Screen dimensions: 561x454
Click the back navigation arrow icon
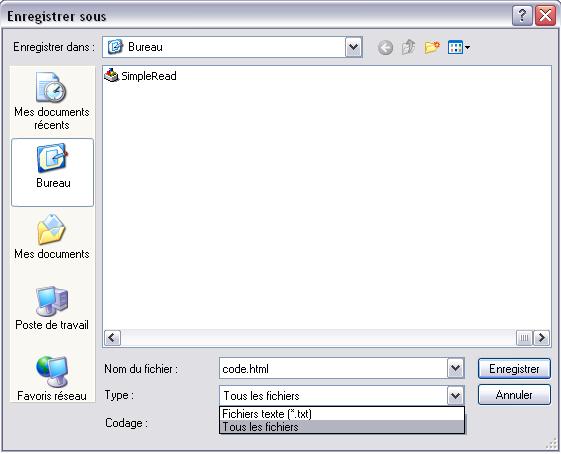tap(385, 47)
